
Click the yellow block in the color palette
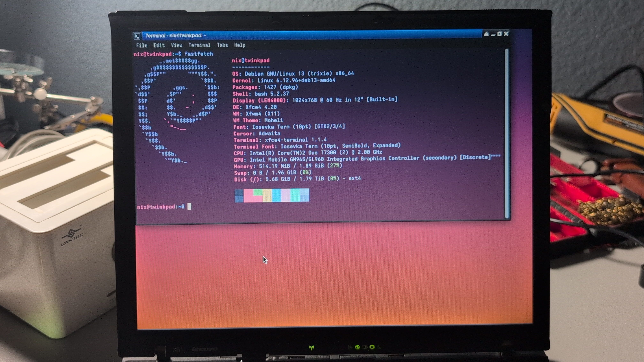pyautogui.click(x=267, y=195)
